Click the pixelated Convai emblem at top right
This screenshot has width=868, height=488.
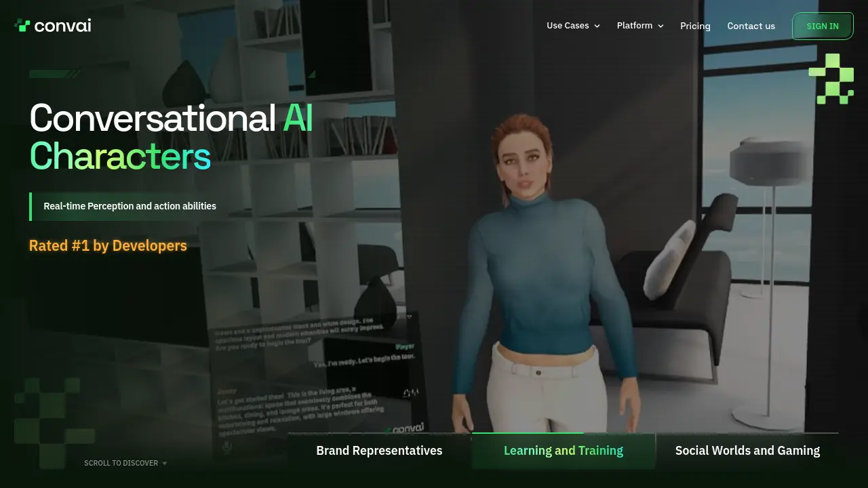pos(831,79)
